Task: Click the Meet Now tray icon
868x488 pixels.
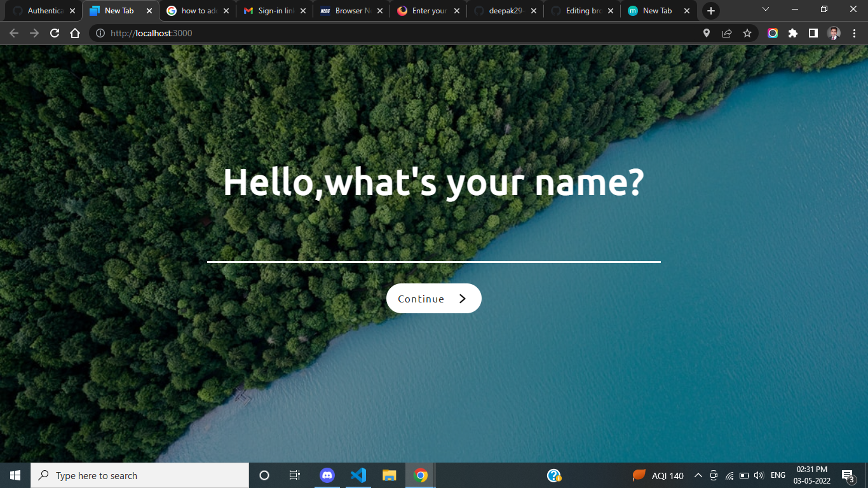Action: [x=714, y=475]
